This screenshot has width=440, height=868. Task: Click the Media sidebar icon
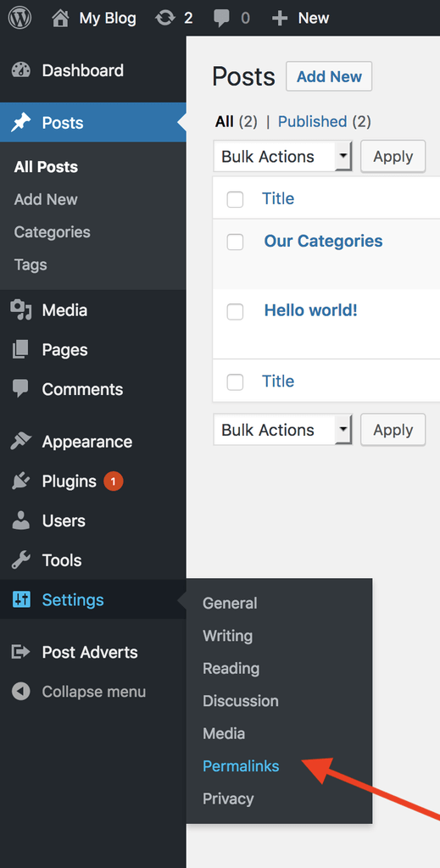[21, 310]
